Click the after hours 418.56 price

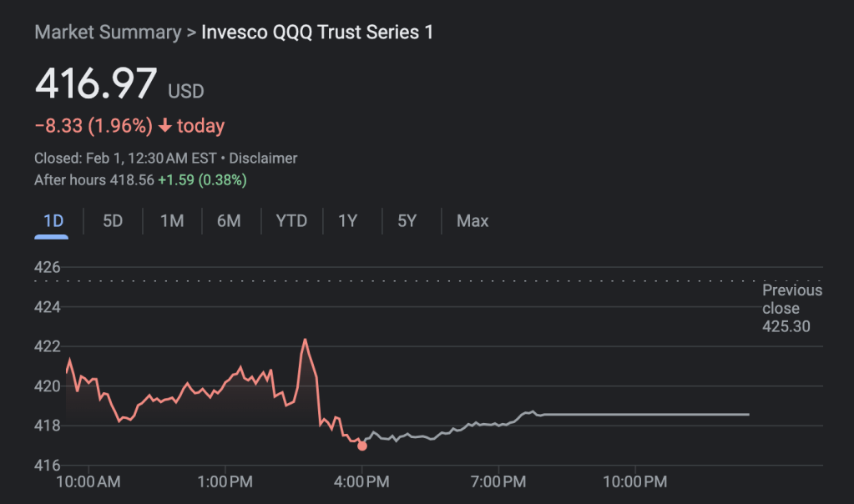(x=132, y=179)
